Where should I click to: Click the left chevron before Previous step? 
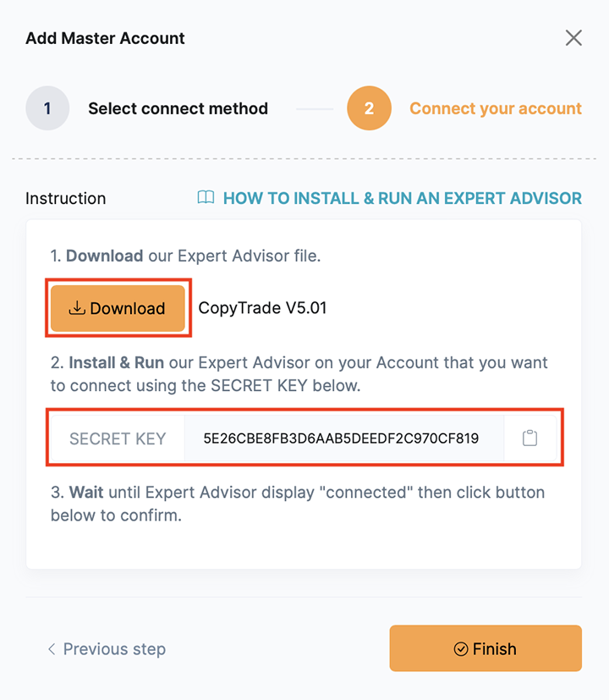[x=52, y=648]
